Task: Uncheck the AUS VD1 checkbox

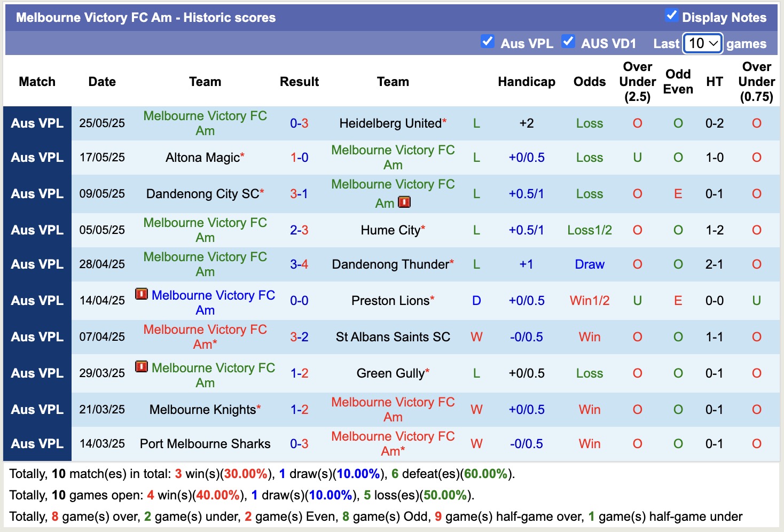Action: pos(568,41)
